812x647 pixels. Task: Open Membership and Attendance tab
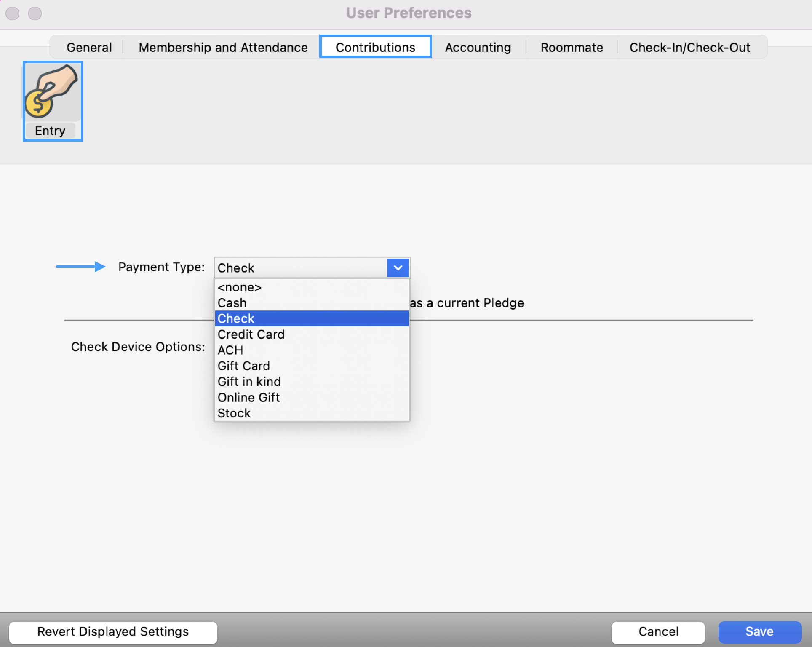(223, 47)
